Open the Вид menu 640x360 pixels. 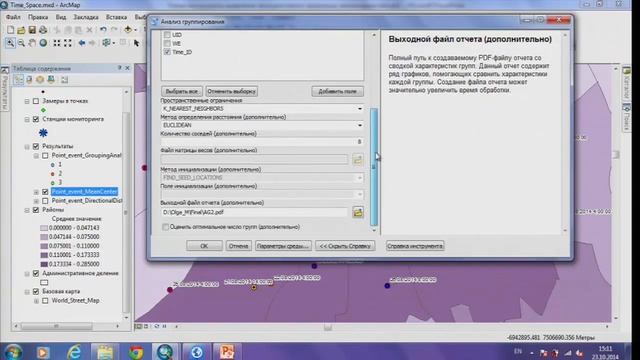coord(61,17)
